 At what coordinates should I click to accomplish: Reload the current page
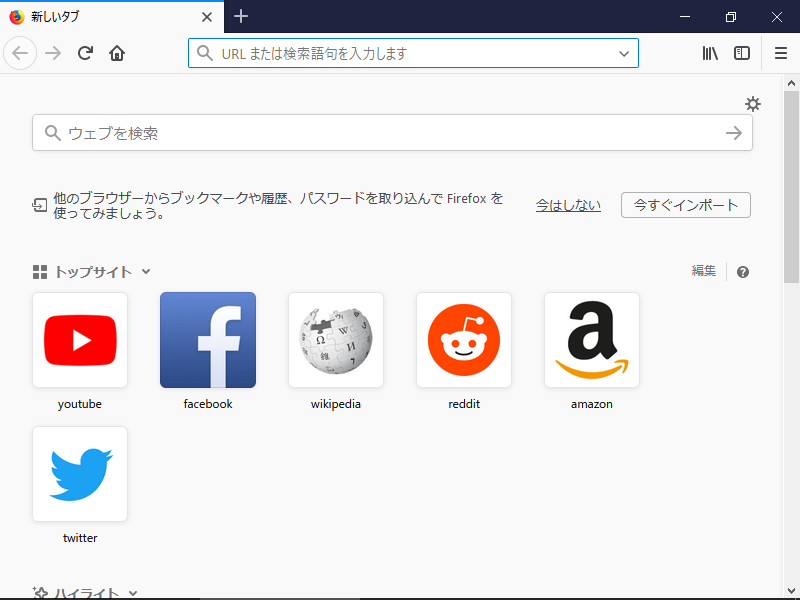[85, 53]
